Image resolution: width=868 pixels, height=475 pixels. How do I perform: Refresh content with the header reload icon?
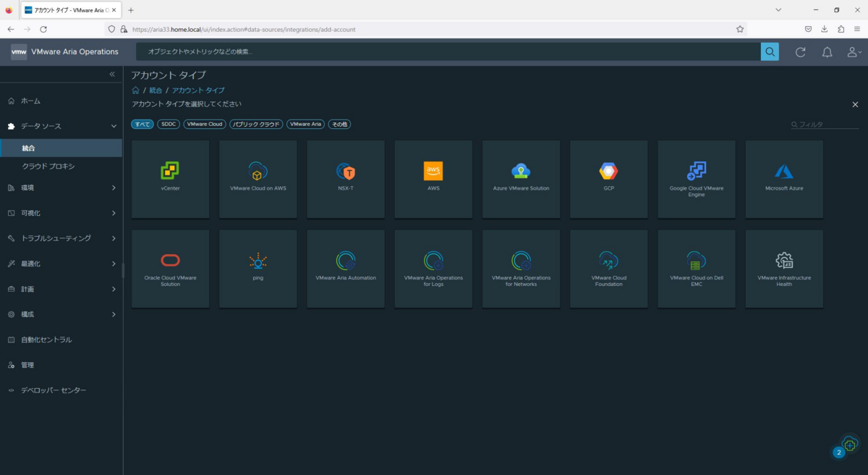[x=800, y=52]
